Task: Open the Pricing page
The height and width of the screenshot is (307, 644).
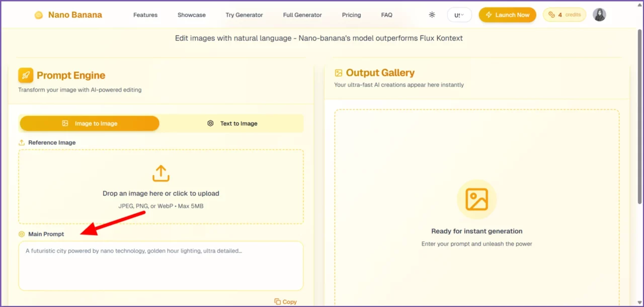Action: (351, 15)
